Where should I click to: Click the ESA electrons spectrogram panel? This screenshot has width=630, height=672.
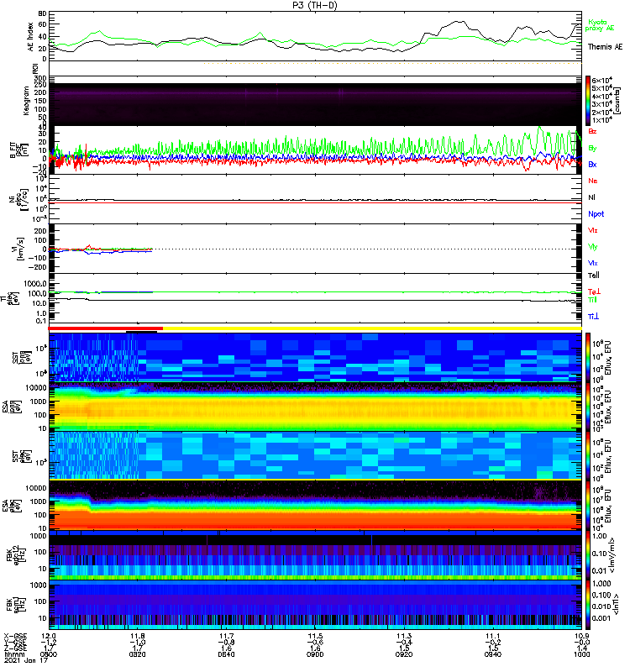pos(315,505)
